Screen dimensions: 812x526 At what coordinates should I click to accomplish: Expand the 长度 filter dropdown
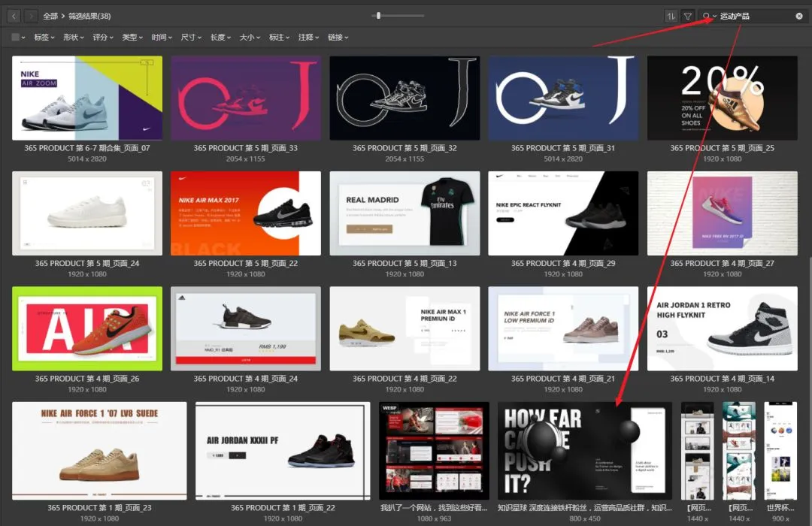(220, 38)
